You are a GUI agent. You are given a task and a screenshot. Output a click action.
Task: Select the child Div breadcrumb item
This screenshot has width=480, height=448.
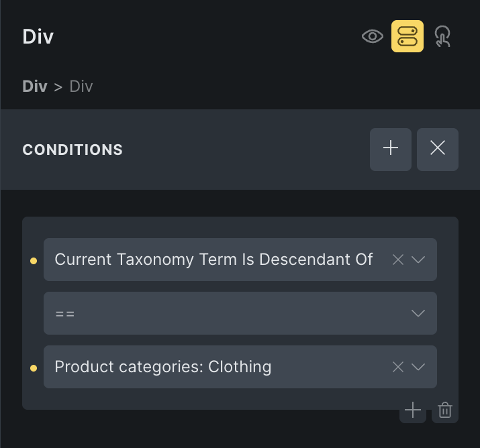pyautogui.click(x=81, y=87)
